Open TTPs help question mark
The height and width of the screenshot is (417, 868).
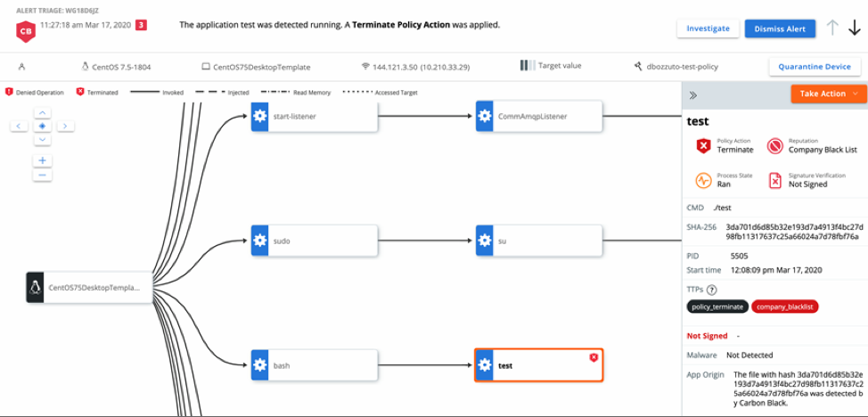pos(712,290)
